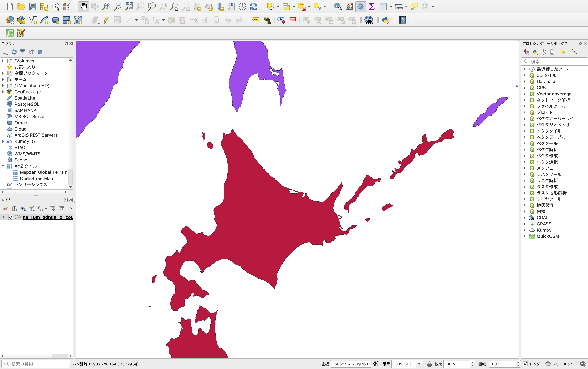This screenshot has width=588, height=369.
Task: Click the EPSG:3857 CRS button
Action: point(559,364)
